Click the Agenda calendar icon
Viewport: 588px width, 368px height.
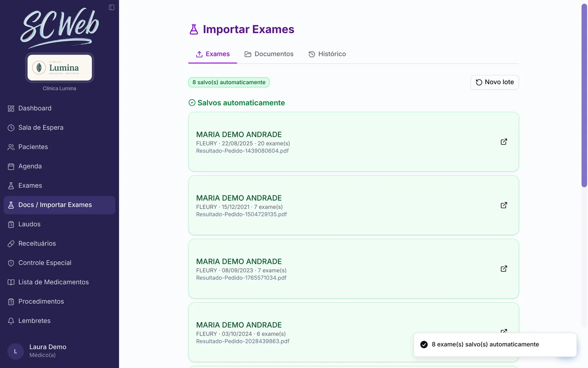[11, 166]
